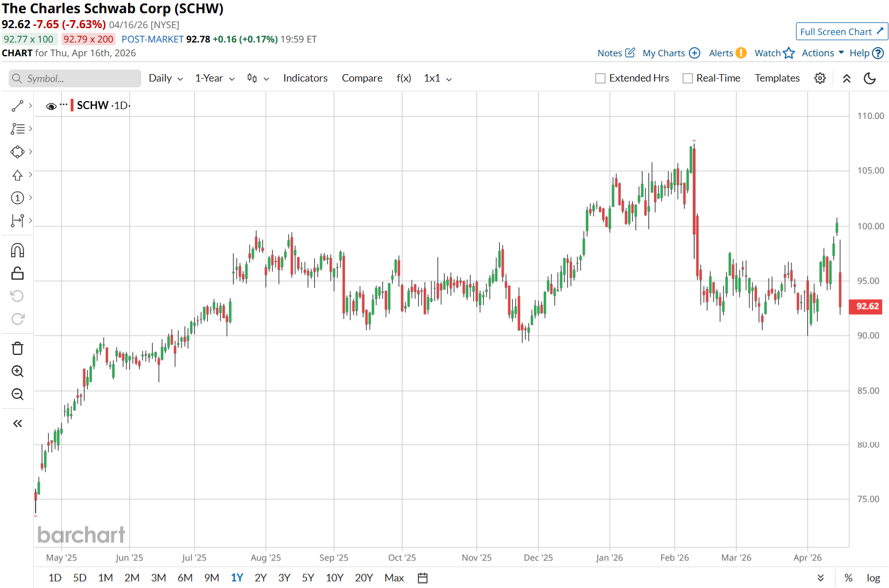This screenshot has width=889, height=588.
Task: Click the red SCHW series color swatch
Action: [72, 106]
